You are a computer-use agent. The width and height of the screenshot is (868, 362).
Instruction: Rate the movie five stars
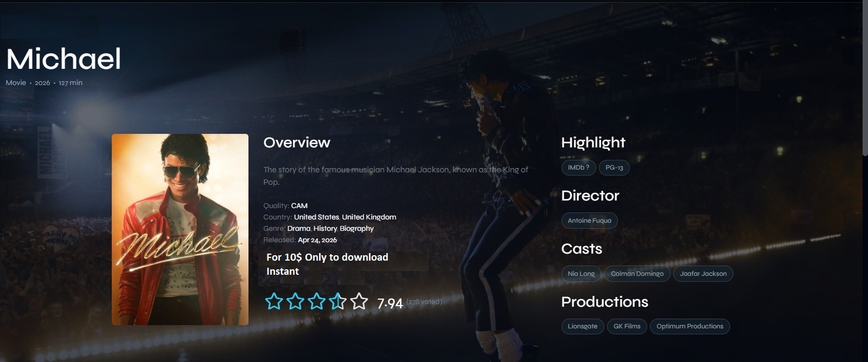(359, 301)
